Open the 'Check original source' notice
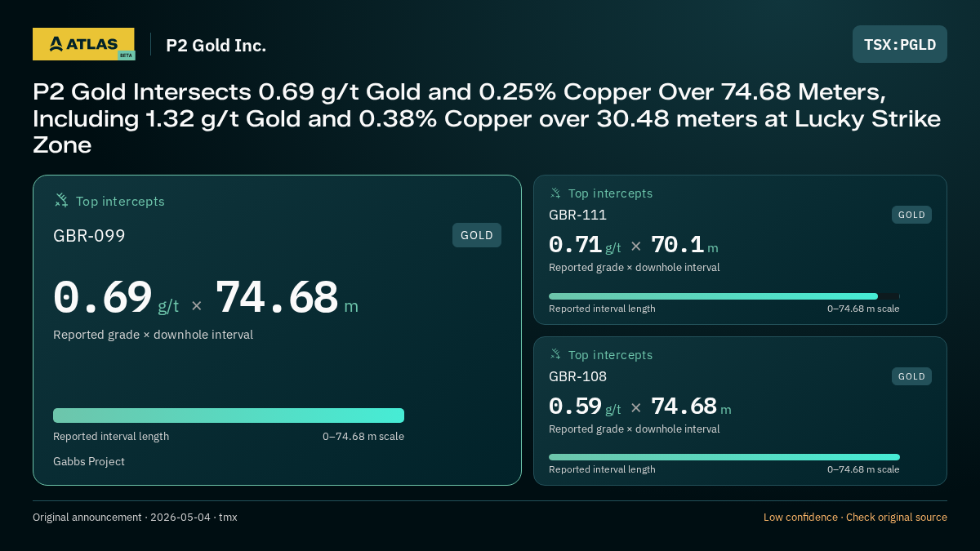980x551 pixels. click(x=897, y=518)
